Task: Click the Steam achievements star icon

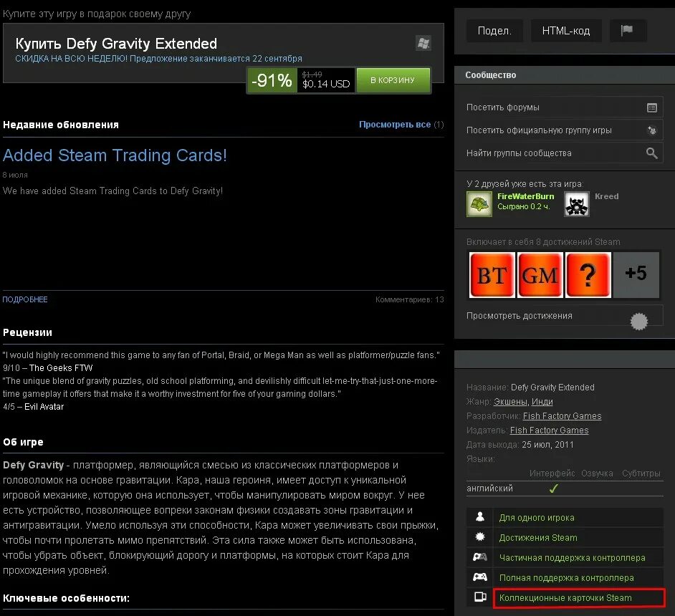Action: (x=480, y=536)
